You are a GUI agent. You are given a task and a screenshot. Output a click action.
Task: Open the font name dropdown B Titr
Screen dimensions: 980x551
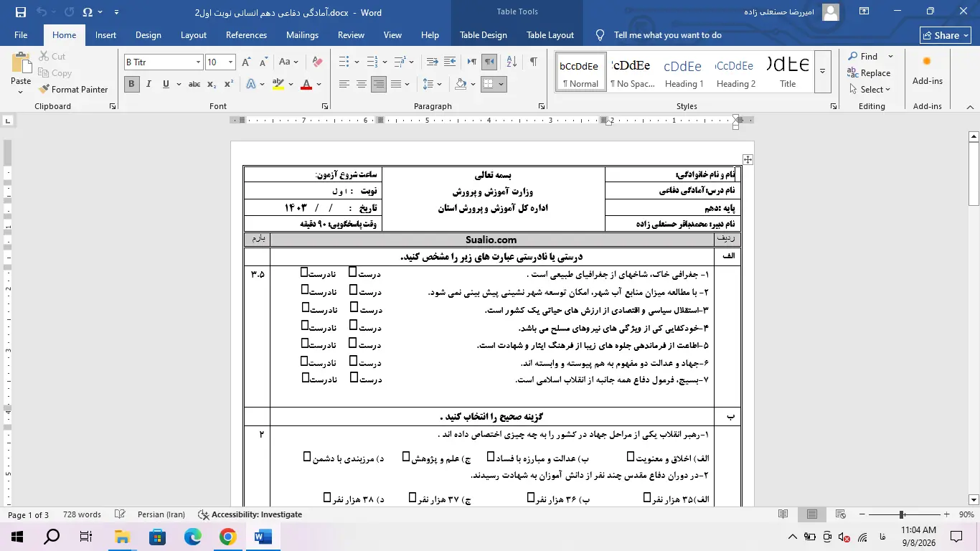tap(198, 62)
